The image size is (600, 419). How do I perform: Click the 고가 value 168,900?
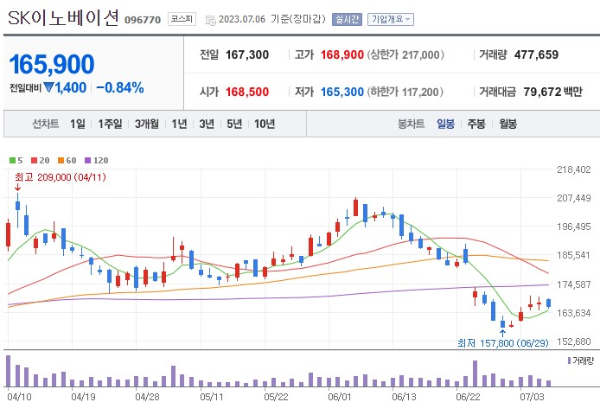tap(342, 55)
